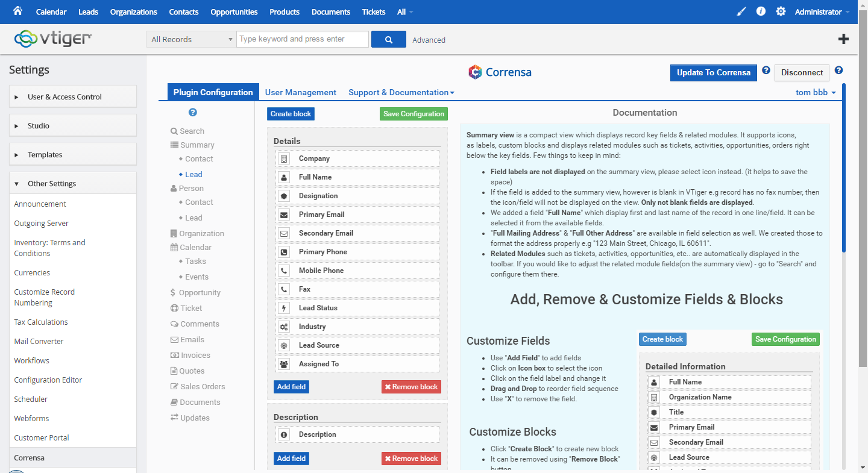Expand User & Access Control section

coord(73,96)
